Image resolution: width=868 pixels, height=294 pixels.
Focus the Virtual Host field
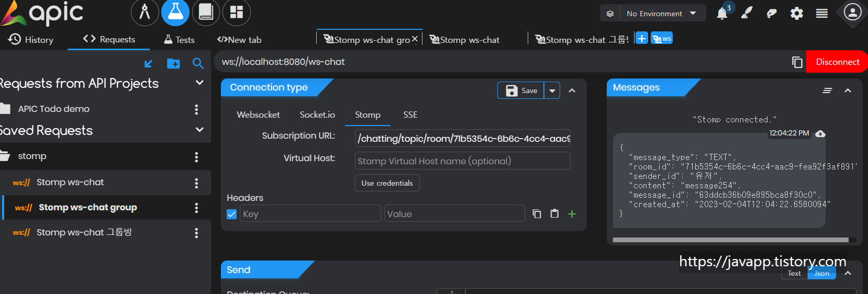pyautogui.click(x=463, y=161)
